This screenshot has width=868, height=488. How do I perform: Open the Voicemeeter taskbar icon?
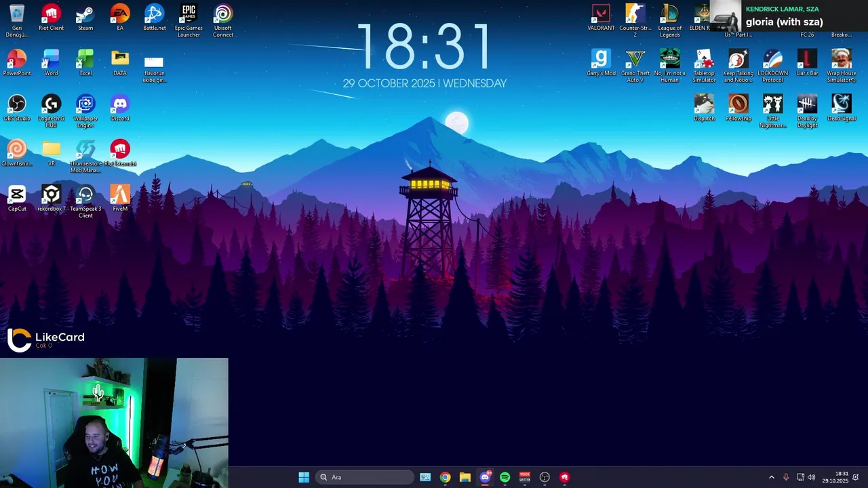(525, 477)
